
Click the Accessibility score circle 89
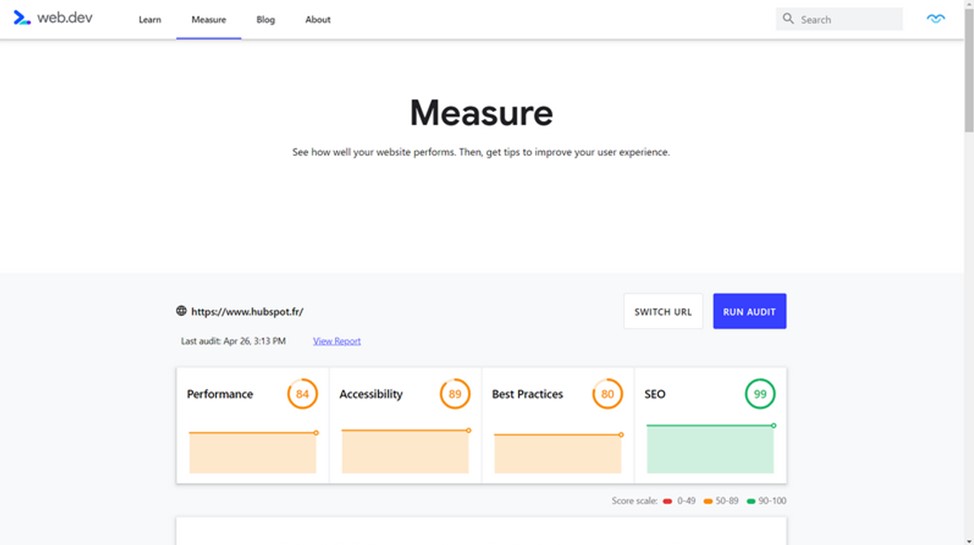pos(455,394)
